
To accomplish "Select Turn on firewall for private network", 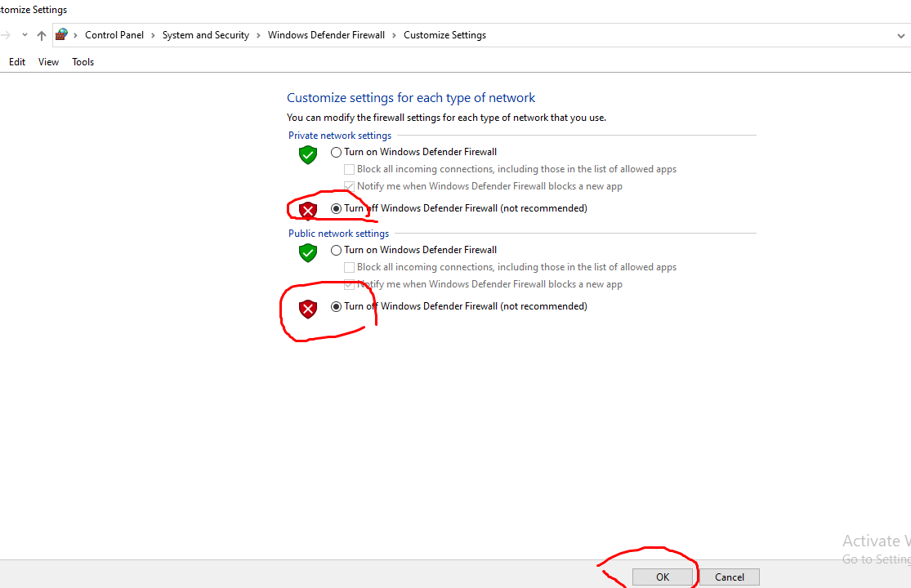I will tap(336, 152).
